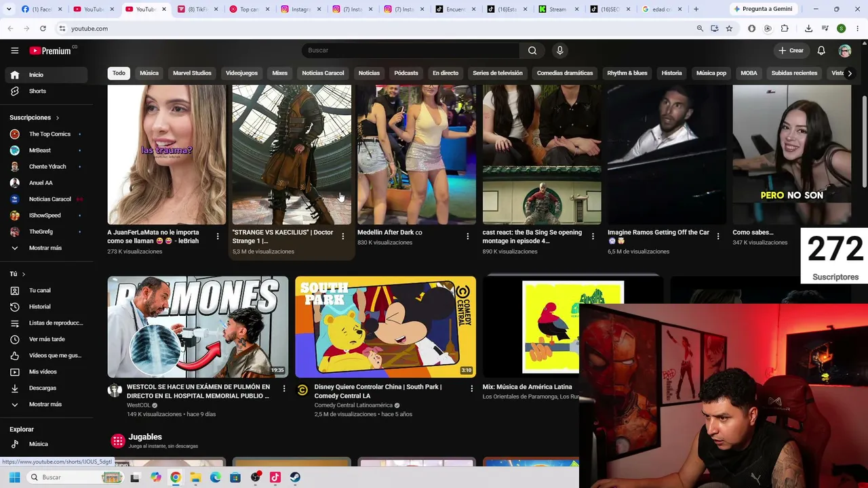Screen dimensions: 868x488
Task: Open Windows Start menu
Action: 14,477
